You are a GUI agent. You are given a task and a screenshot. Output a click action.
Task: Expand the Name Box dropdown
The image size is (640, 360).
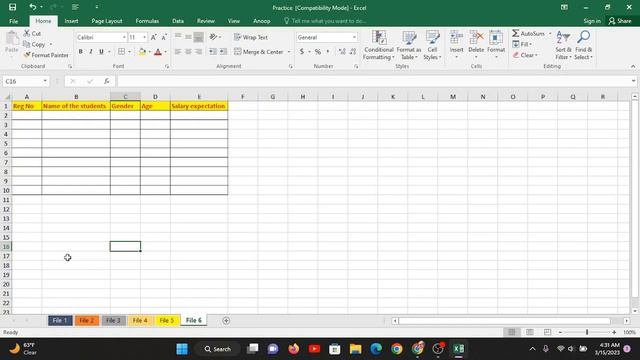tap(45, 81)
